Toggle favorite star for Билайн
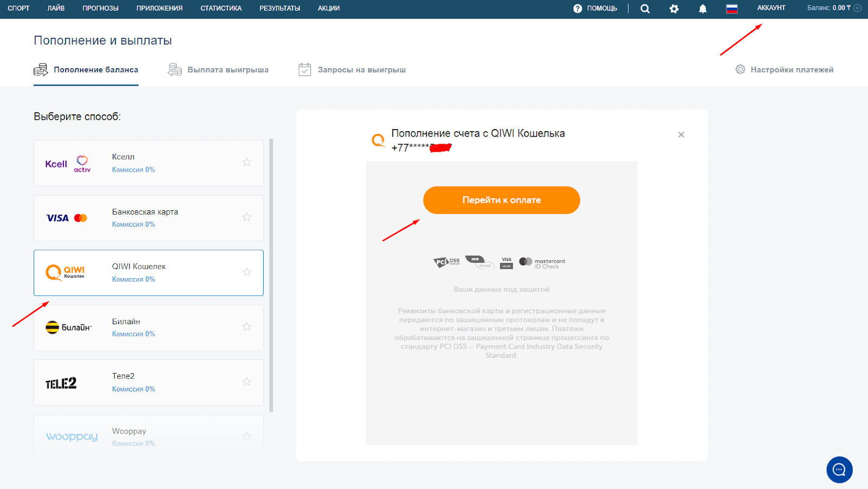Image resolution: width=868 pixels, height=489 pixels. tap(247, 326)
